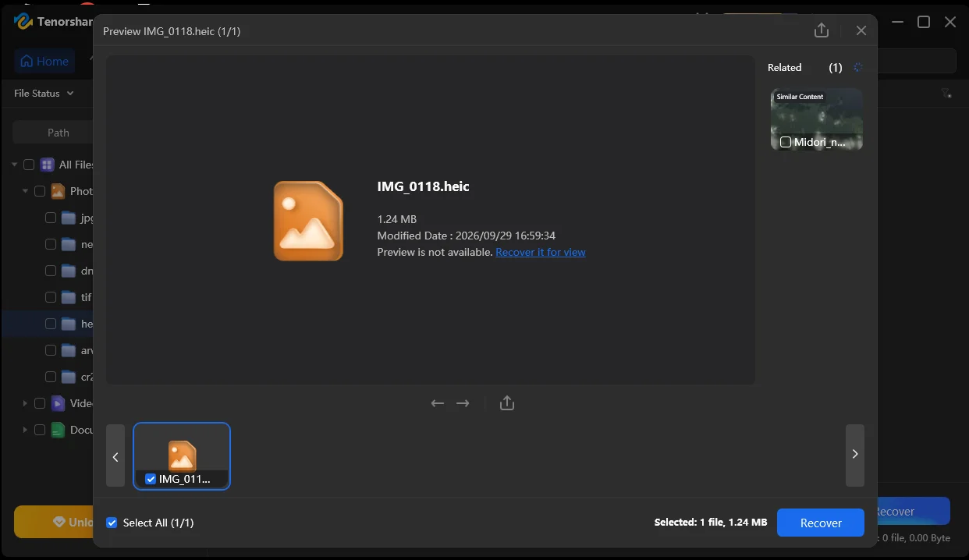Click the 1.24 MB file size text
The image size is (969, 560).
coord(396,219)
